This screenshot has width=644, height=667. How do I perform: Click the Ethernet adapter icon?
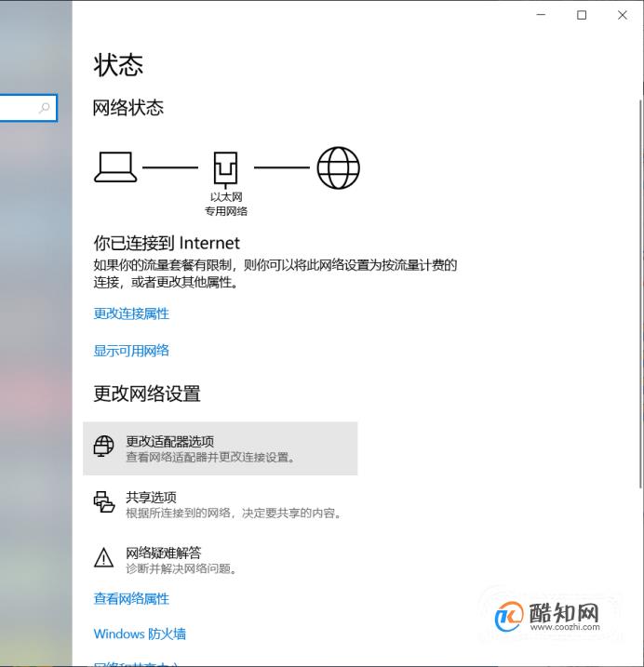[225, 169]
